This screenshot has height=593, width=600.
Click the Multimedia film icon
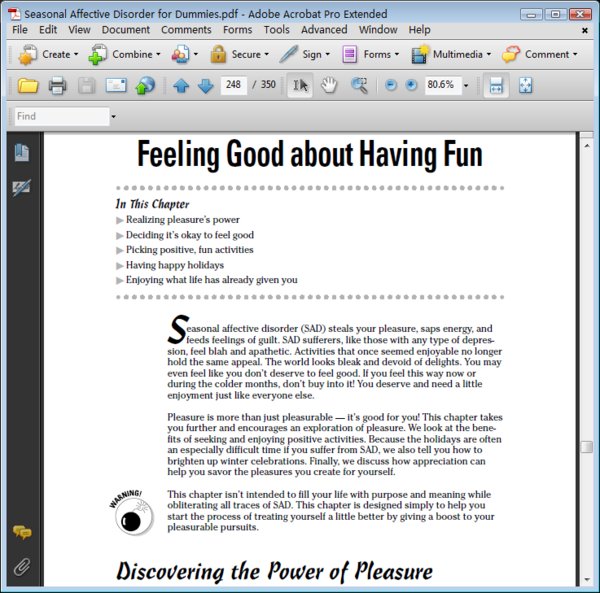(x=420, y=54)
